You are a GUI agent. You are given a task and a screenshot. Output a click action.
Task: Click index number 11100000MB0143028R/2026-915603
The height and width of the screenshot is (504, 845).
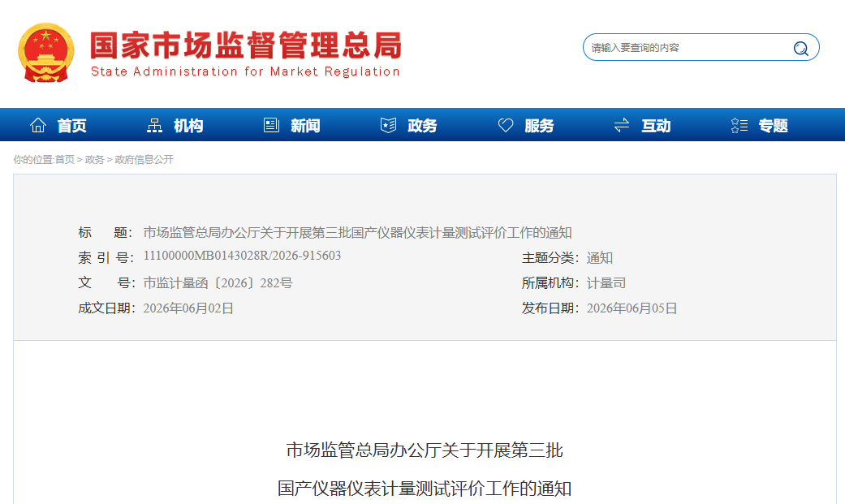(242, 256)
